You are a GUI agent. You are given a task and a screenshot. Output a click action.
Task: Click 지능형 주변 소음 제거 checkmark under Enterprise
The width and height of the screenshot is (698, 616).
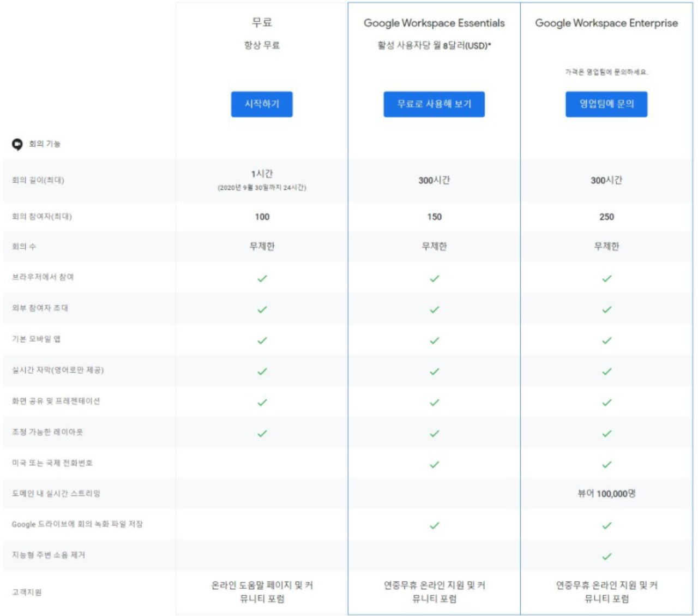click(x=606, y=557)
